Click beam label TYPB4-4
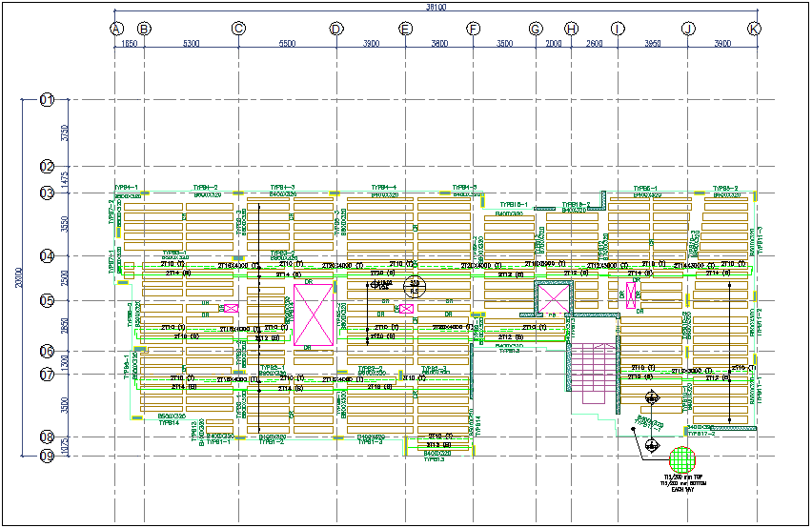 pos(384,188)
